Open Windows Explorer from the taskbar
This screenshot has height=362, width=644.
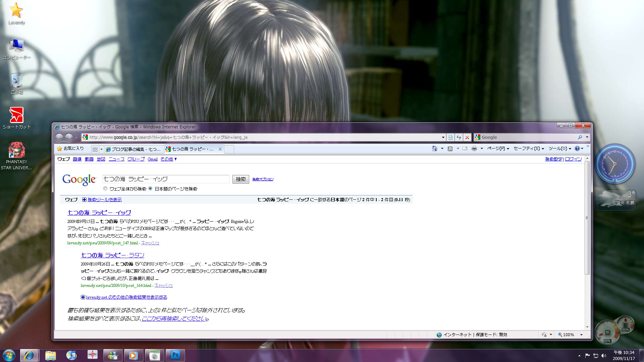(50, 355)
